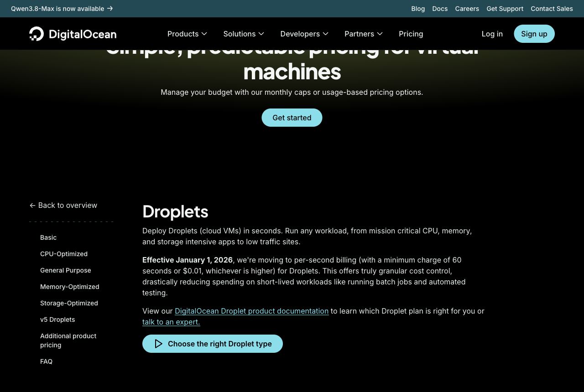Click Contact Sales in the top bar
Image resolution: width=584 pixels, height=392 pixels.
(x=552, y=9)
